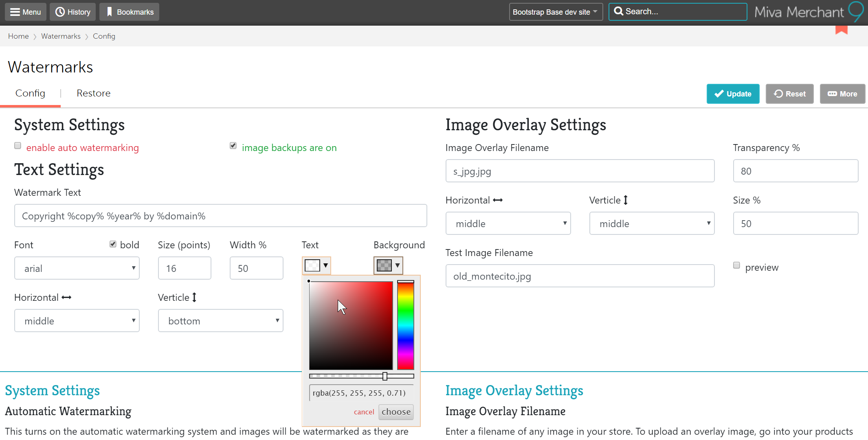Click the rainbow hue slider strip
The width and height of the screenshot is (868, 440).
[405, 326]
